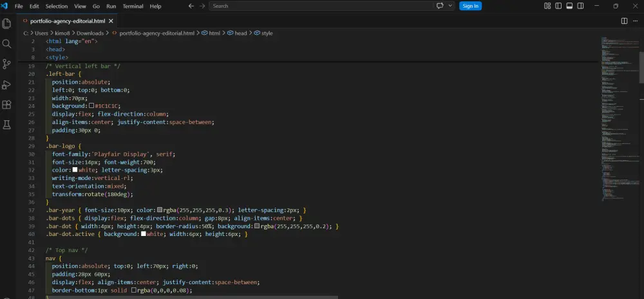The width and height of the screenshot is (644, 299).
Task: Click the html symbol icon in breadcrumbs
Action: click(x=204, y=33)
